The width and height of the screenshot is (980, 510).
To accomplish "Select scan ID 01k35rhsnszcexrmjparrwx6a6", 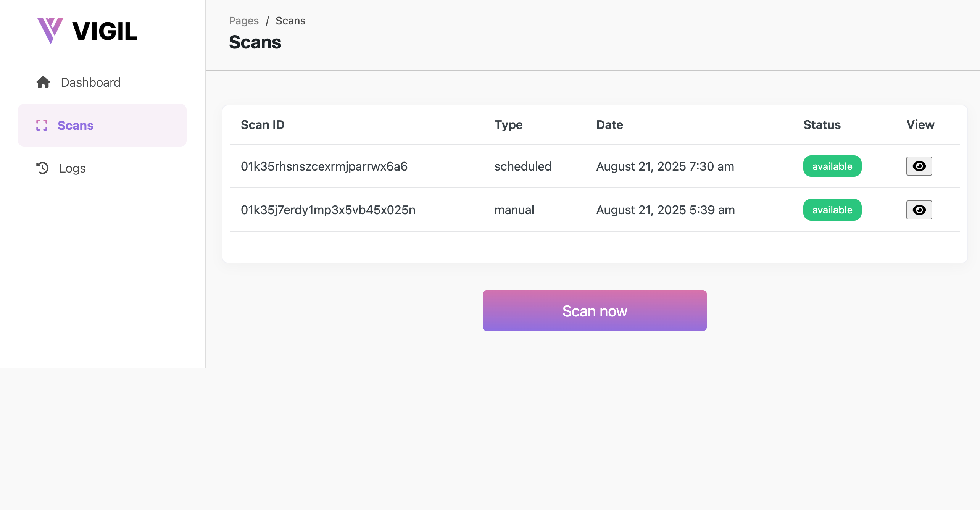I will pyautogui.click(x=324, y=166).
